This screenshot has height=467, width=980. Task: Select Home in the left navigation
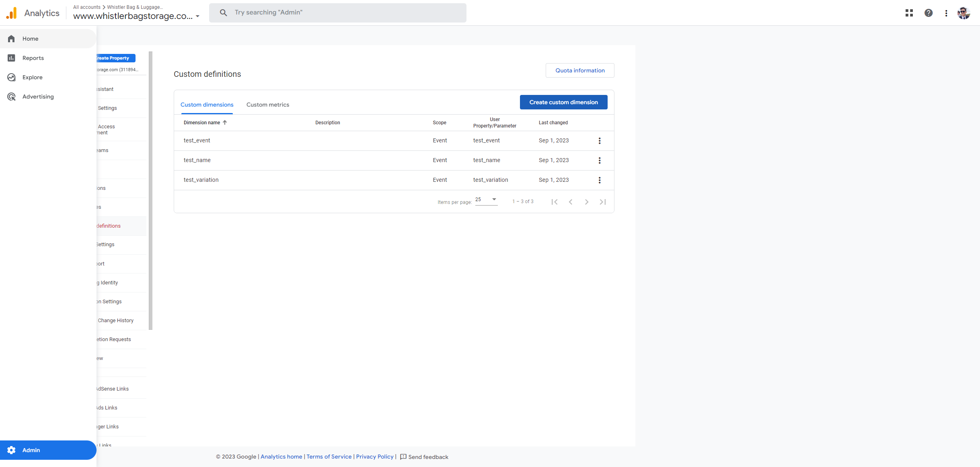pyautogui.click(x=48, y=39)
